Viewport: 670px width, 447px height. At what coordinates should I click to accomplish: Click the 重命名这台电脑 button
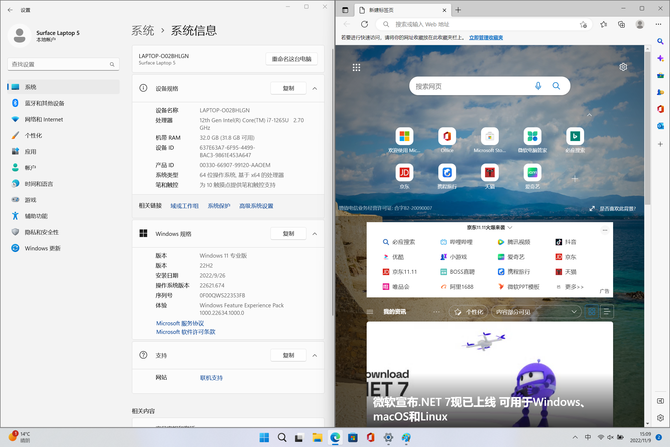[291, 59]
